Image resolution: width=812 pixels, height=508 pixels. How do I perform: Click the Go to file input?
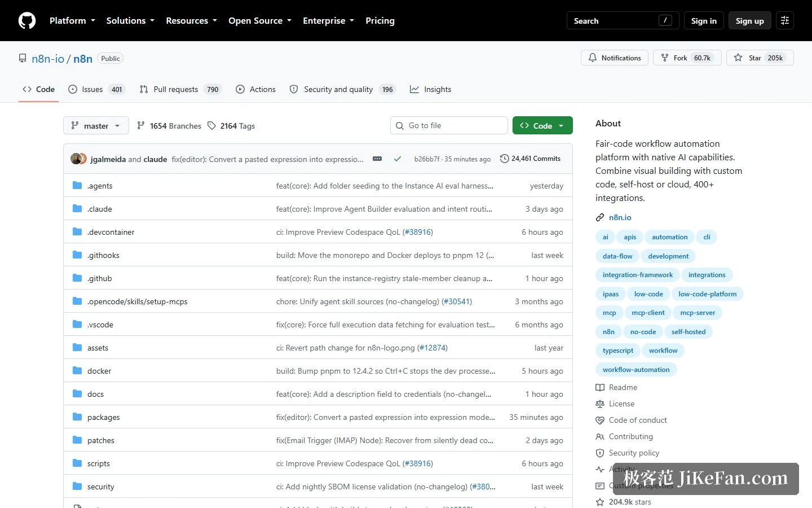tap(449, 125)
